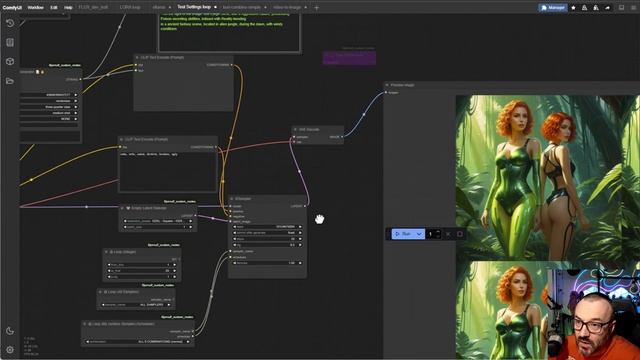
Task: Open sampler_name ALL SAMPLERS dropdown
Action: (136, 305)
